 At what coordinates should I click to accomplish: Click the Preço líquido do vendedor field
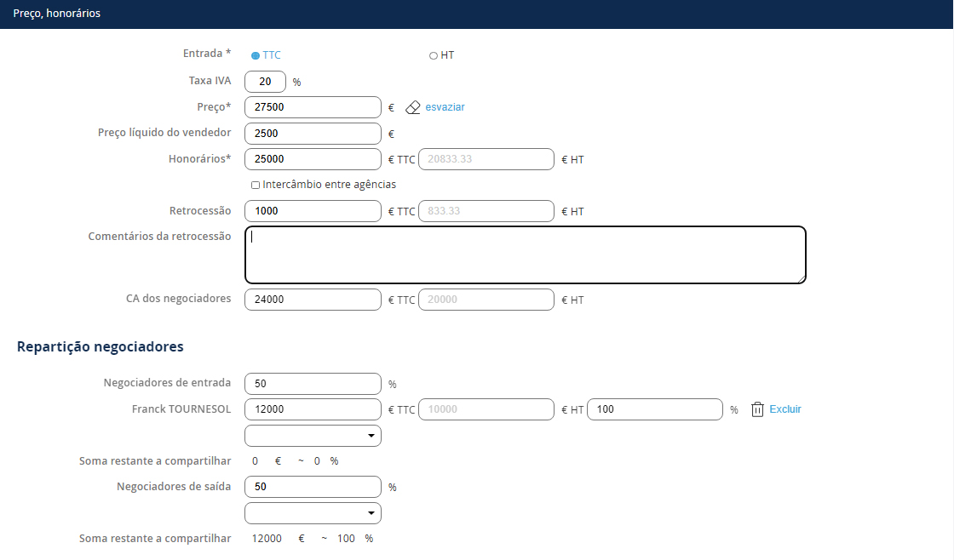point(313,134)
